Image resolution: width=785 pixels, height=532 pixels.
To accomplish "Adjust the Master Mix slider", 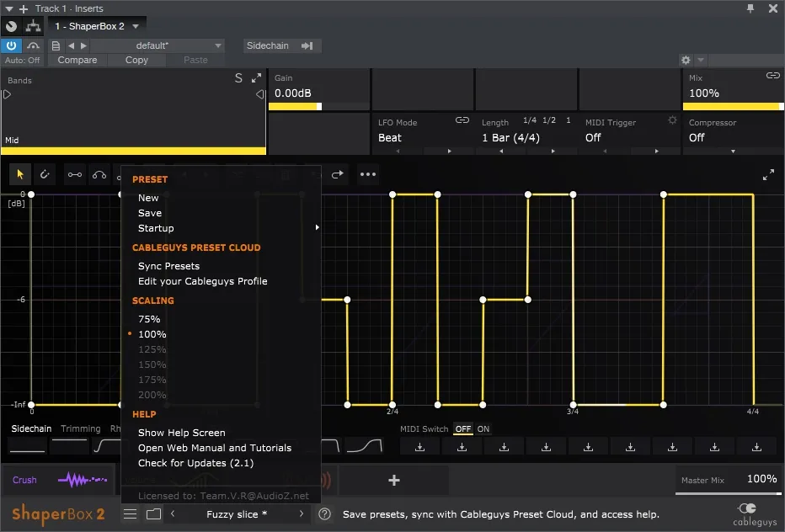I will (x=729, y=493).
